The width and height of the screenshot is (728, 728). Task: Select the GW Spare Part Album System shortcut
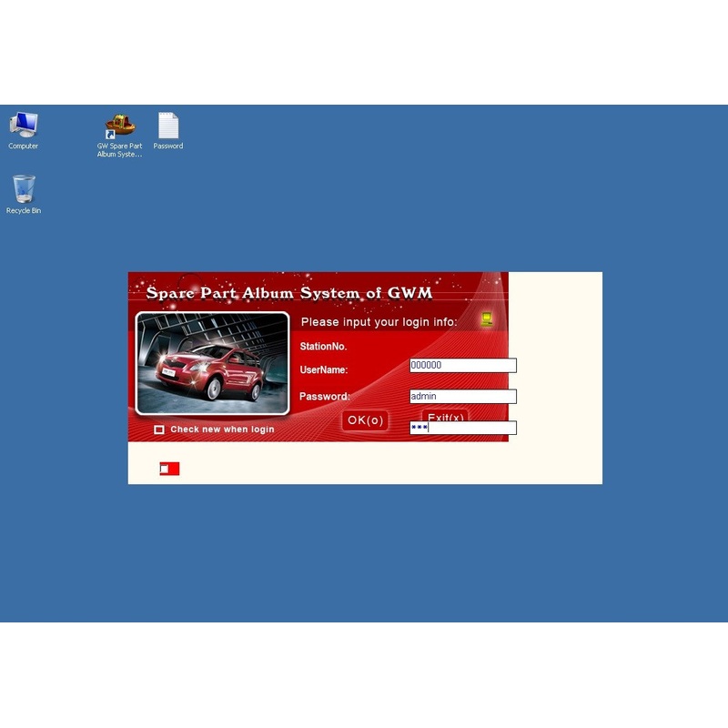pos(120,135)
